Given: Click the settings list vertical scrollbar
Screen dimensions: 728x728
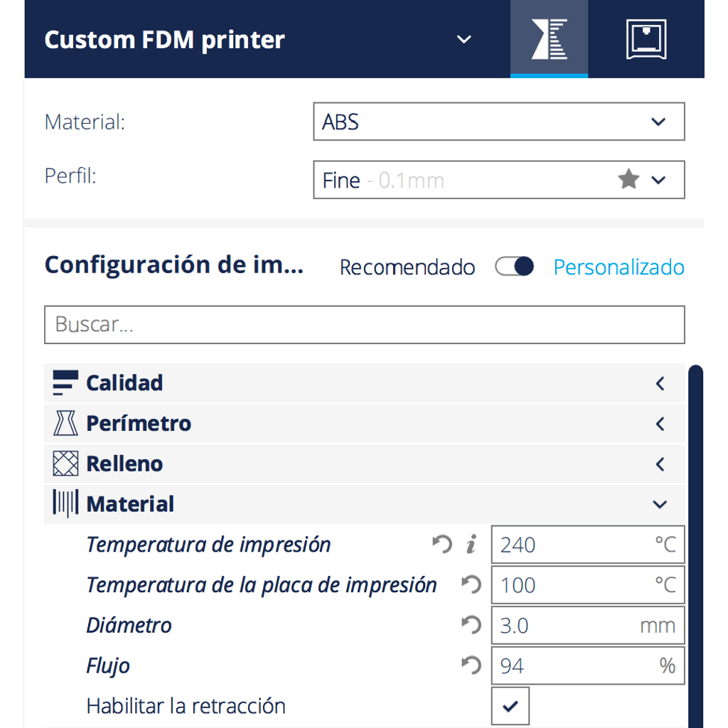Looking at the screenshot, I should tap(695, 546).
